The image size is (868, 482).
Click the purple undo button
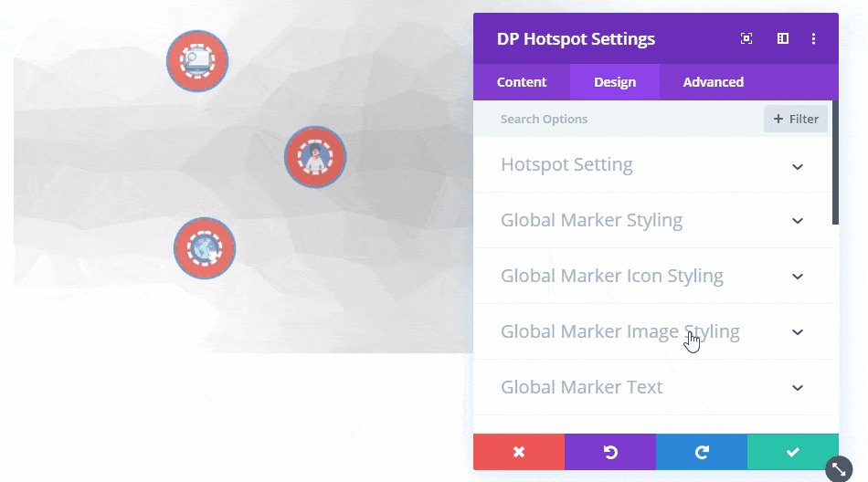[x=610, y=452]
